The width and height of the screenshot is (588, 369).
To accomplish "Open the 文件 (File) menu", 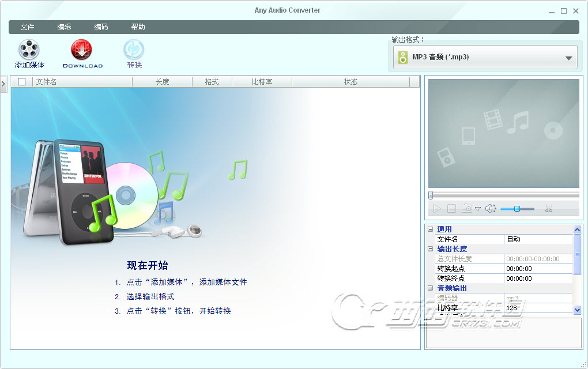I will [x=27, y=27].
